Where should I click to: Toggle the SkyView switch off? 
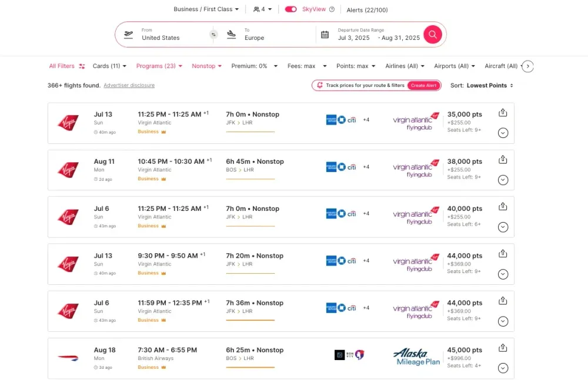290,9
